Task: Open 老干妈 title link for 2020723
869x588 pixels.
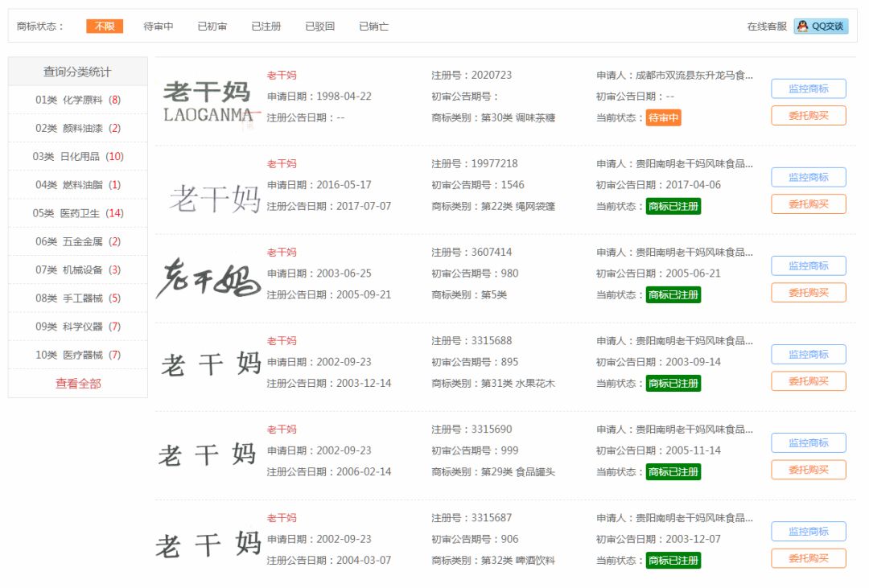Action: (x=282, y=75)
